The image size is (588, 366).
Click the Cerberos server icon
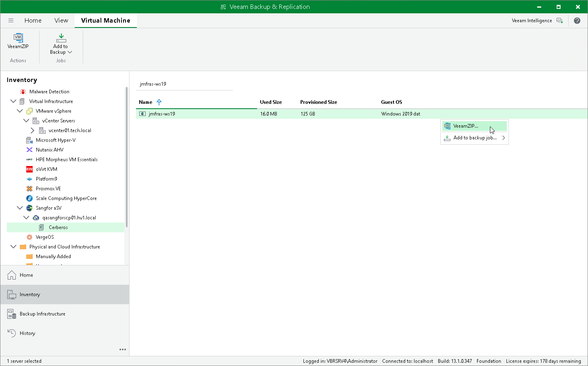tap(42, 227)
